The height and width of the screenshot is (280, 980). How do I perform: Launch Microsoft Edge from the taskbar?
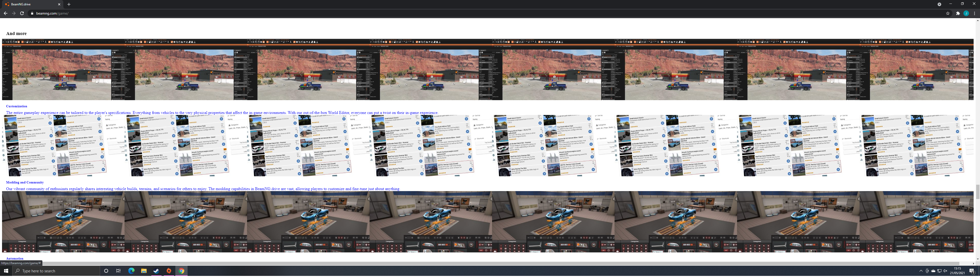[x=131, y=271]
